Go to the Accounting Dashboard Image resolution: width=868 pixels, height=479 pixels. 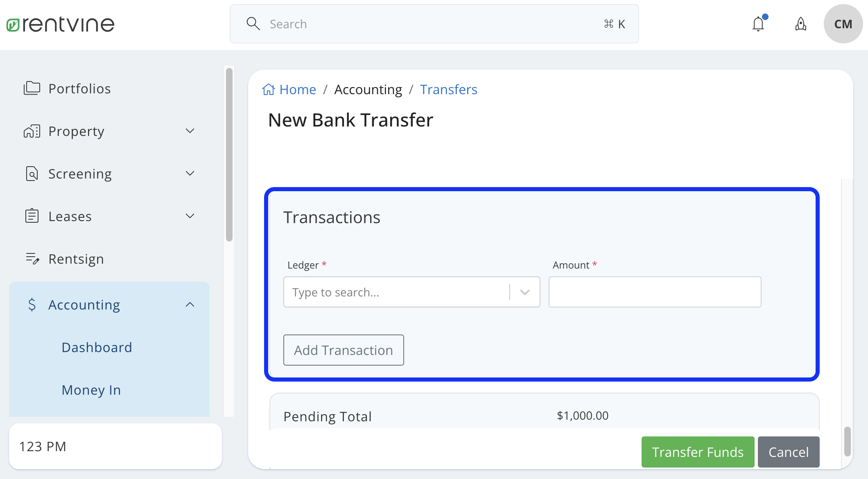[x=97, y=347]
